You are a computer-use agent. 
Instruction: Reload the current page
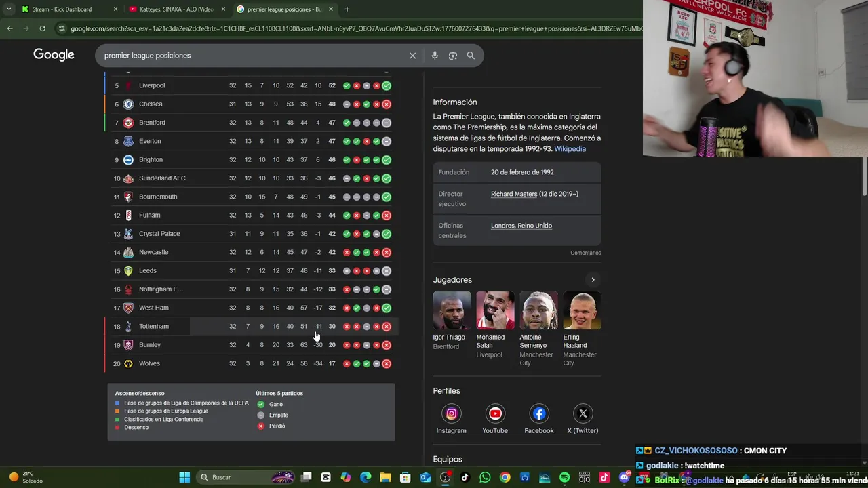tap(42, 28)
